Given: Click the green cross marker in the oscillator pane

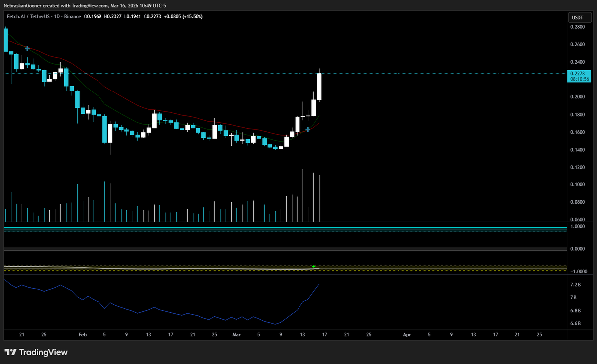Looking at the screenshot, I should [x=314, y=267].
